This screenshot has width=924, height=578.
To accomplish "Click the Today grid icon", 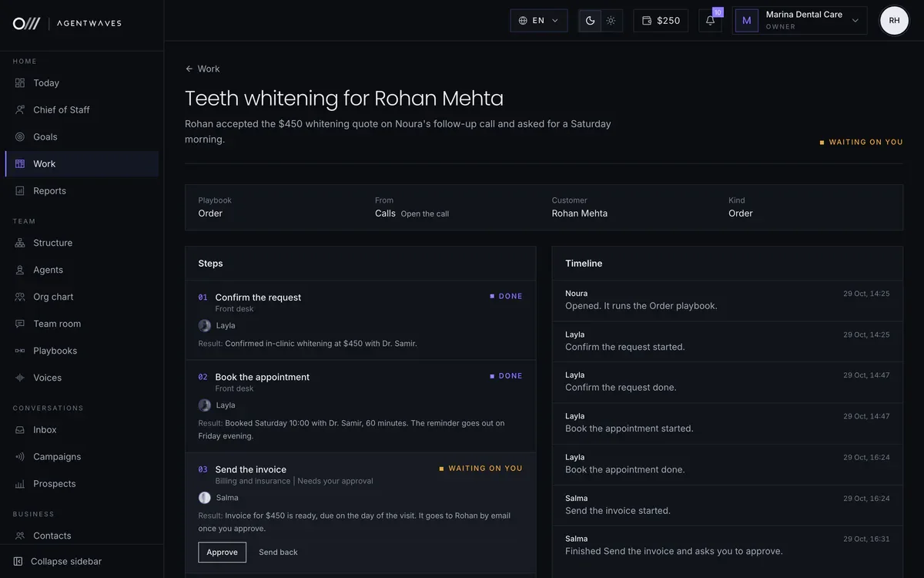I will [x=20, y=83].
